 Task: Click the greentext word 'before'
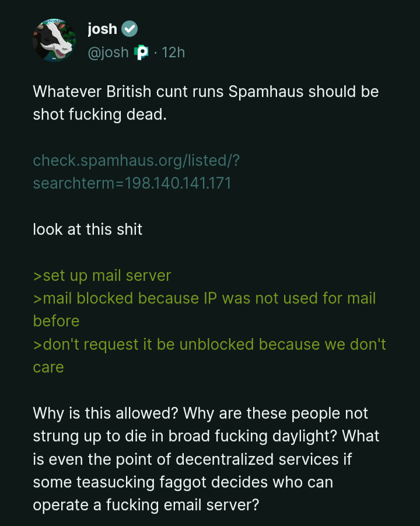point(57,321)
